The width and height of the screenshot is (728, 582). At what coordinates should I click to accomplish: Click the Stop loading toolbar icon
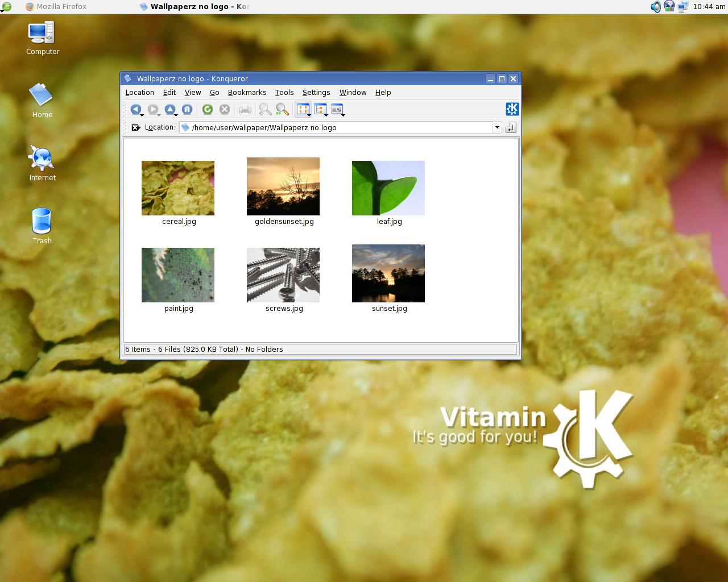225,109
